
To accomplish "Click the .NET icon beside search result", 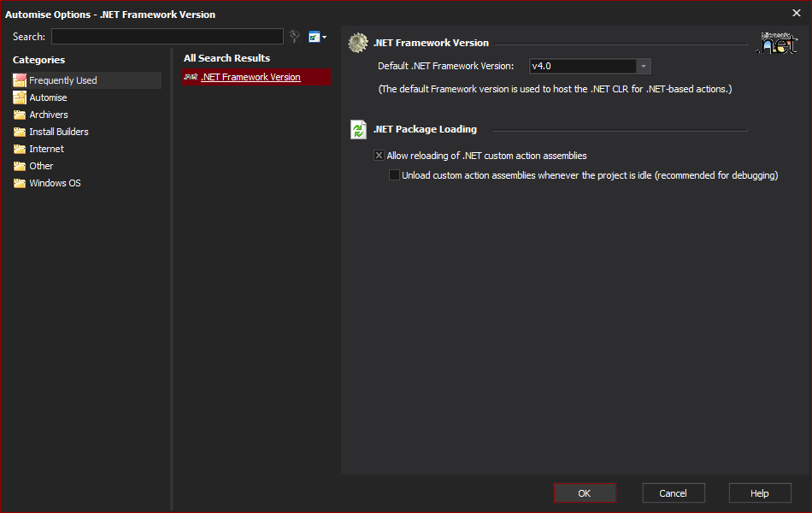I will point(191,77).
